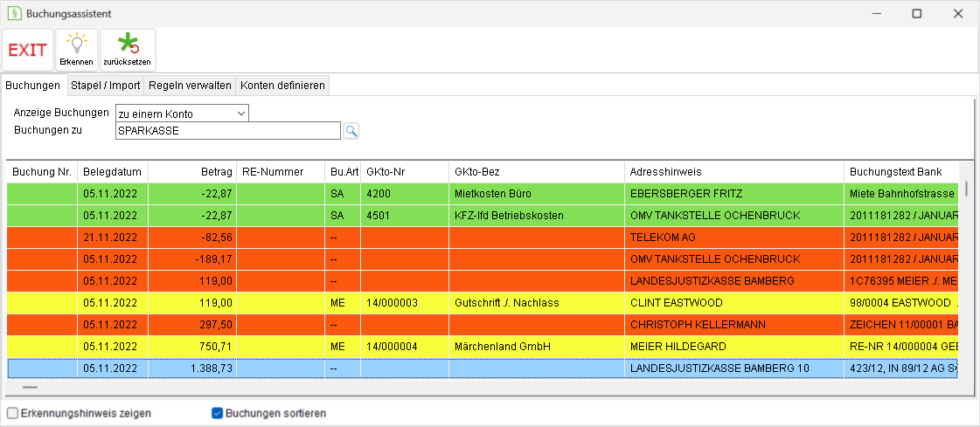This screenshot has width=980, height=427.
Task: Switch to the Stapel / Import tab
Action: (x=105, y=85)
